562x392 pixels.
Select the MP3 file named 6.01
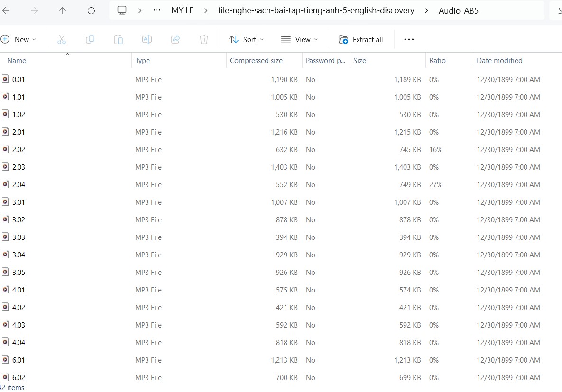18,360
